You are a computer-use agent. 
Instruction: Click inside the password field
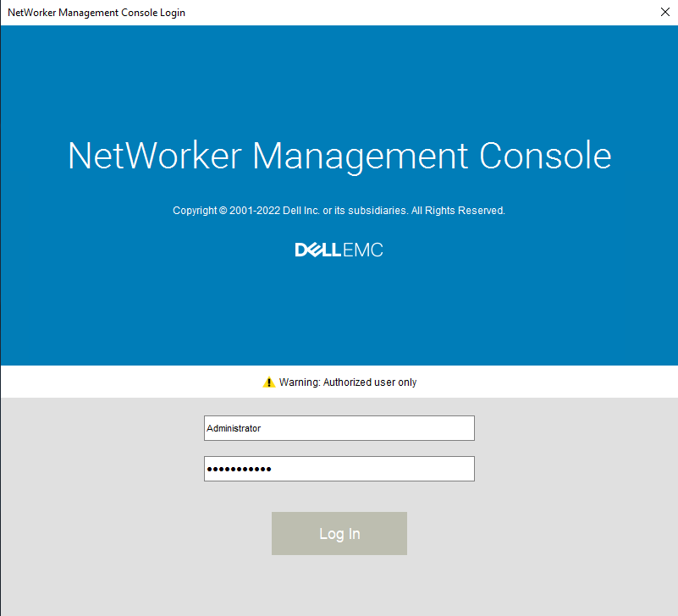pyautogui.click(x=339, y=469)
